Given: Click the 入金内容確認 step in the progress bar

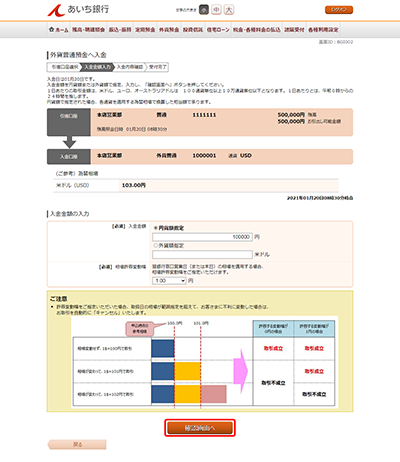Looking at the screenshot, I should pyautogui.click(x=130, y=67).
